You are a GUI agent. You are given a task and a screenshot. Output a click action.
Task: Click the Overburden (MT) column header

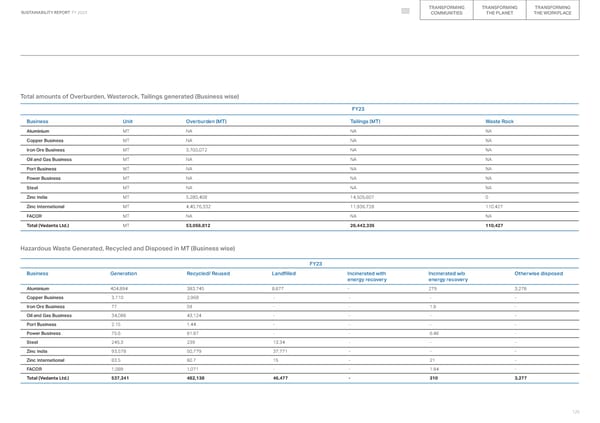click(206, 121)
